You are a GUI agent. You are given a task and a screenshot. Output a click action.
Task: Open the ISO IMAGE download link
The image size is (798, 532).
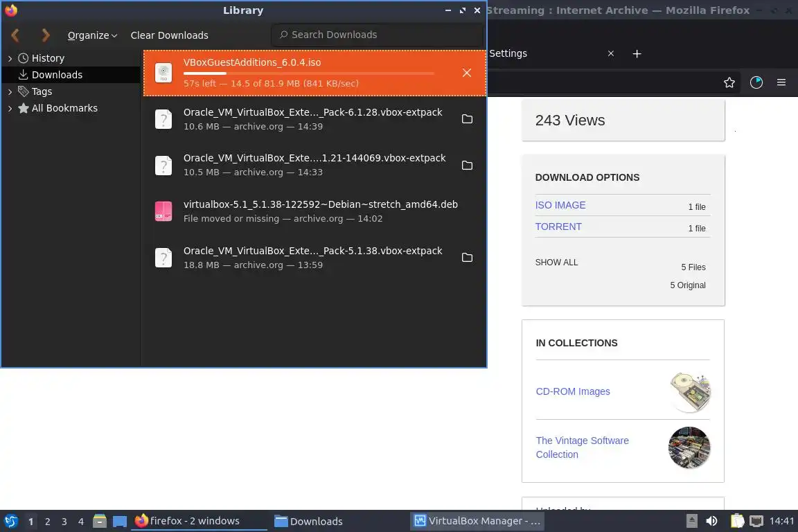coord(560,205)
